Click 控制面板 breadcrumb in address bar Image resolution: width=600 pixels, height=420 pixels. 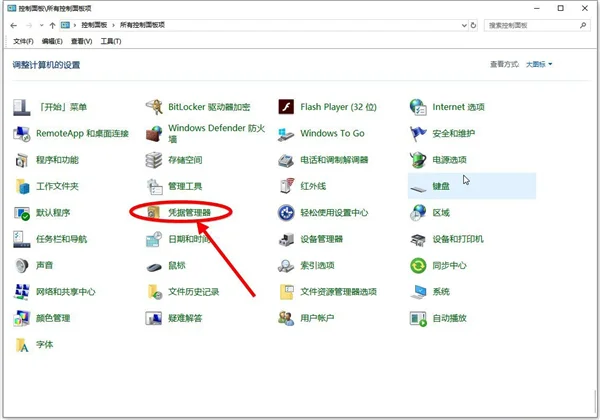click(94, 25)
